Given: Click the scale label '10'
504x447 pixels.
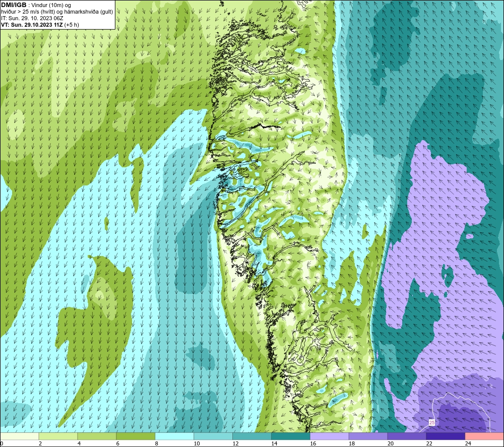Looking at the screenshot, I should (197, 443).
